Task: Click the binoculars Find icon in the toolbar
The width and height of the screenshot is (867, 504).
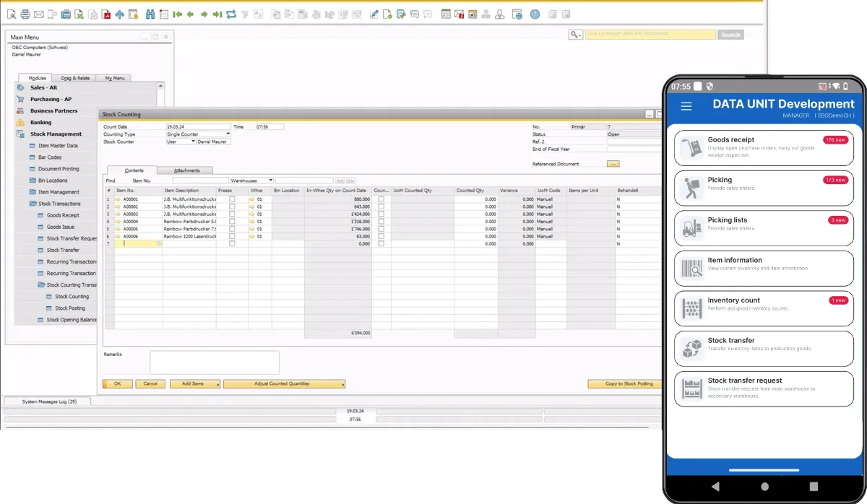Action: [150, 14]
